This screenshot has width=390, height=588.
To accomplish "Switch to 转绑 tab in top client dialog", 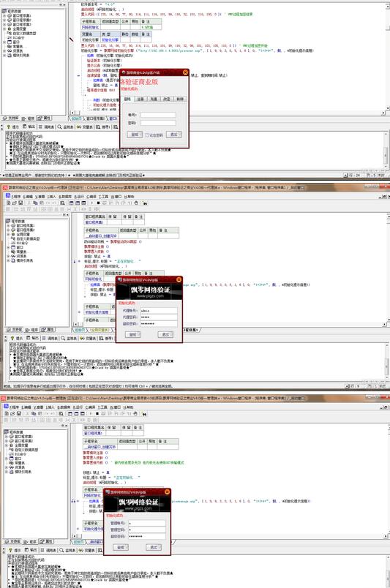I will 180,99.
